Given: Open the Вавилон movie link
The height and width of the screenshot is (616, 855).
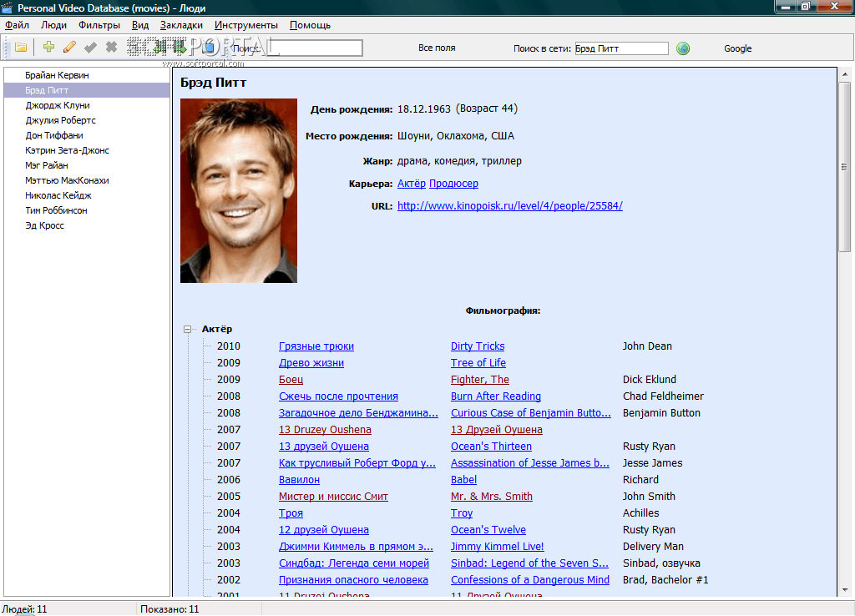Looking at the screenshot, I should [x=299, y=480].
